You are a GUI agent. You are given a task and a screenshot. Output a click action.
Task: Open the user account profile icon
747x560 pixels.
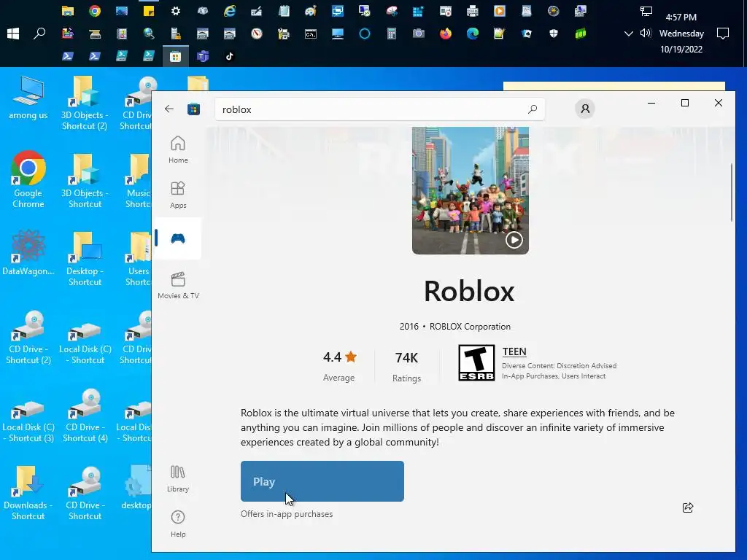(x=585, y=109)
